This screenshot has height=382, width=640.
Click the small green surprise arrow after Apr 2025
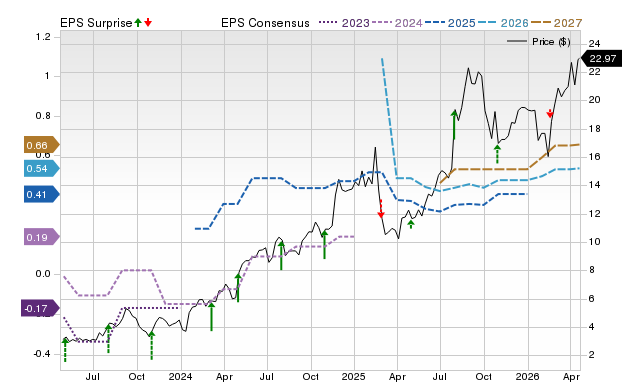point(411,224)
